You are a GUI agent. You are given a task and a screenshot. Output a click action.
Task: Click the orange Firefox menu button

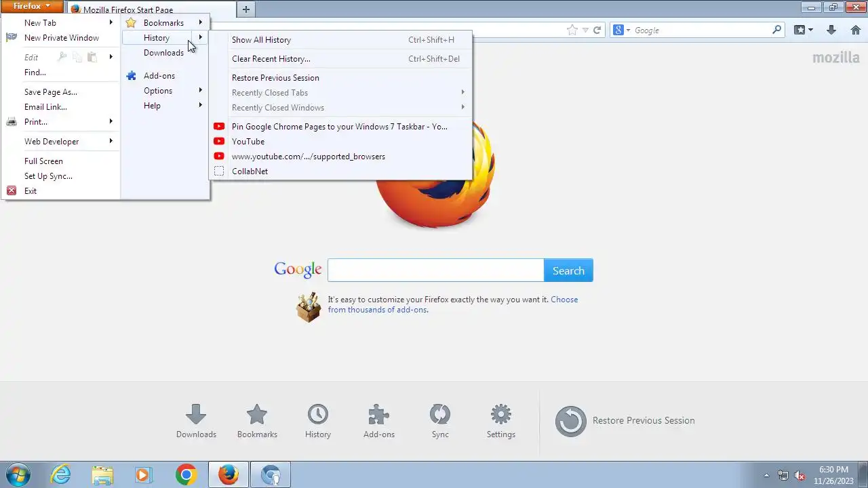point(32,6)
